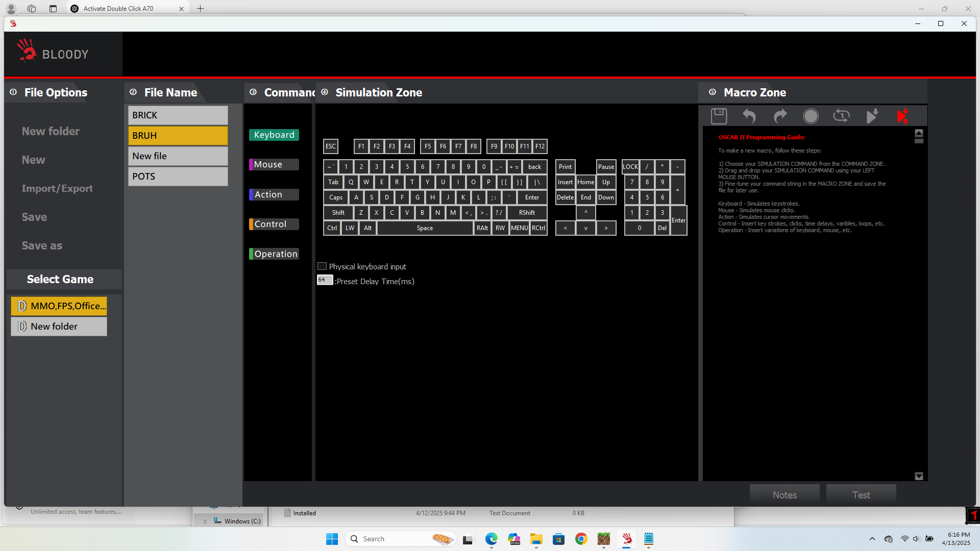
Task: Click the Preset Delay Time input field
Action: point(325,280)
